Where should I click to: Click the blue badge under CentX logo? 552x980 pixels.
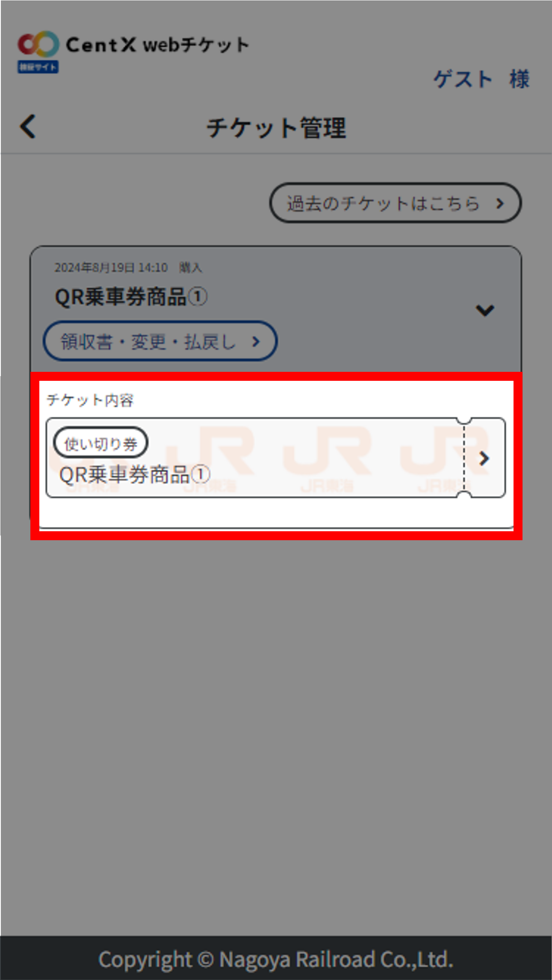38,67
